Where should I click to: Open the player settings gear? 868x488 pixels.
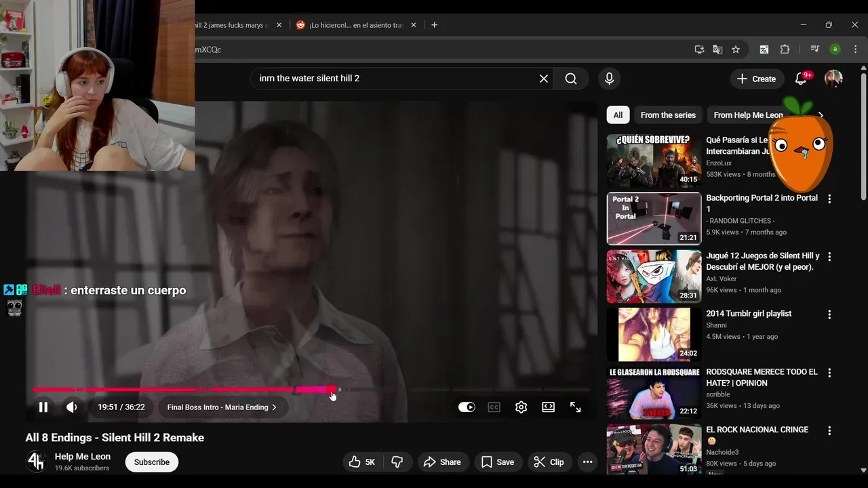[521, 407]
